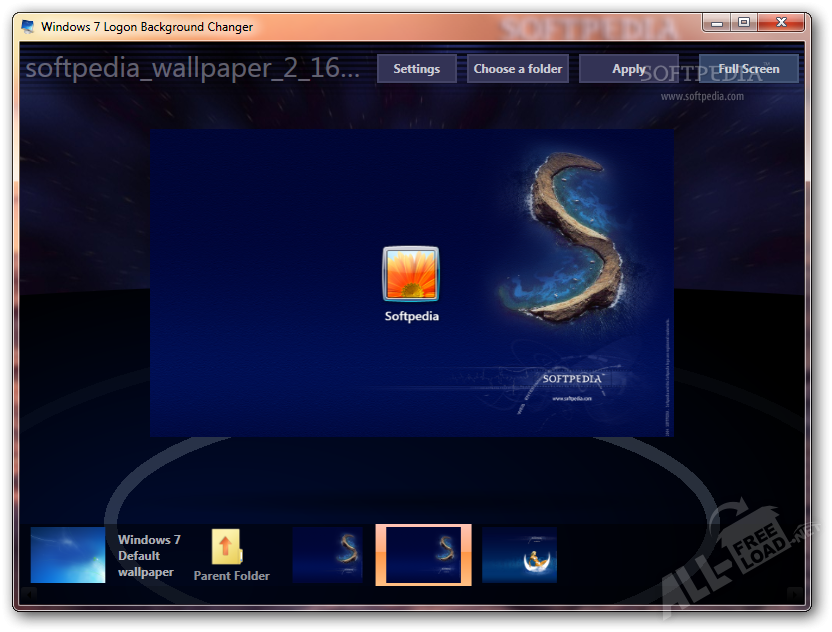Apply the selected logon background
The image size is (832, 632).
[x=628, y=69]
